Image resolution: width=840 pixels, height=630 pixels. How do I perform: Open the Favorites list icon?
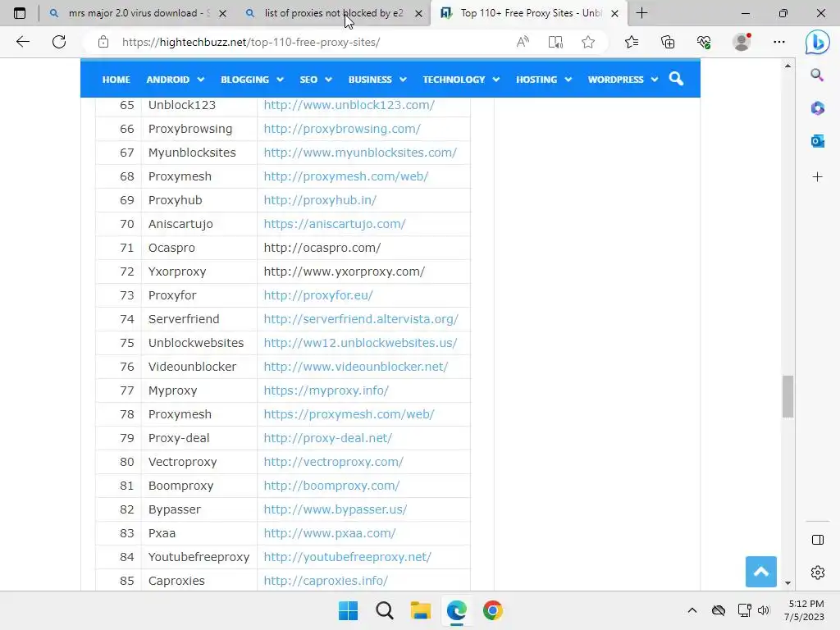pyautogui.click(x=632, y=42)
